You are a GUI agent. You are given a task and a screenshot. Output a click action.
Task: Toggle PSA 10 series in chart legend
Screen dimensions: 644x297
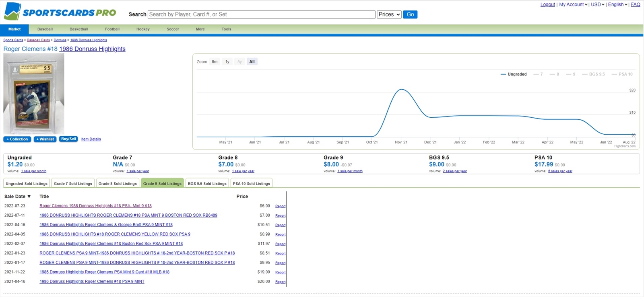(x=622, y=74)
